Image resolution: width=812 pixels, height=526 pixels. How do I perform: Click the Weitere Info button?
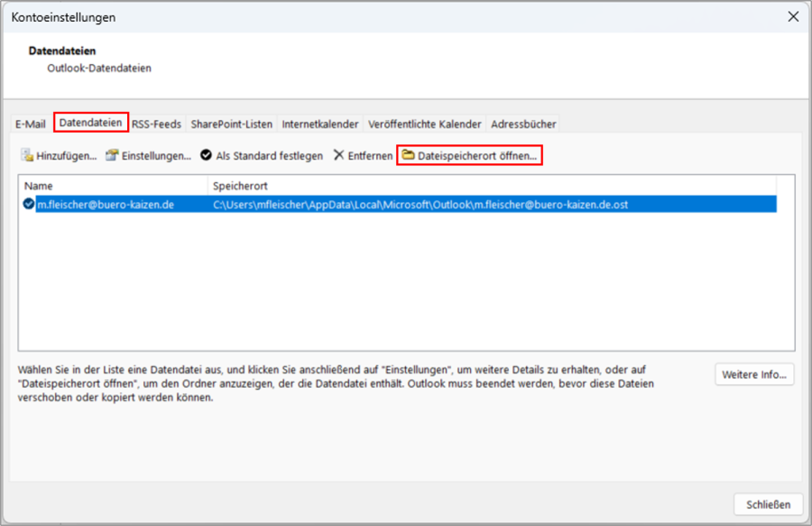coord(754,374)
